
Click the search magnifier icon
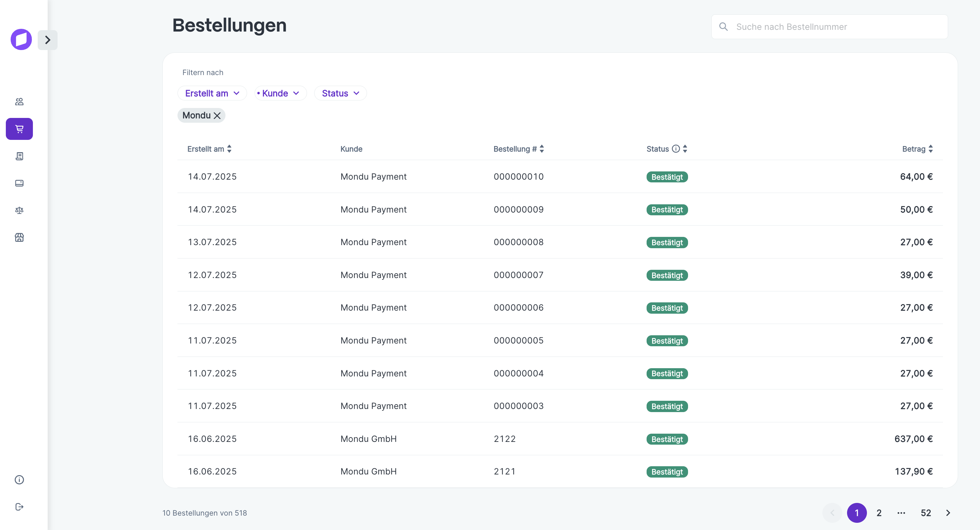(x=723, y=27)
